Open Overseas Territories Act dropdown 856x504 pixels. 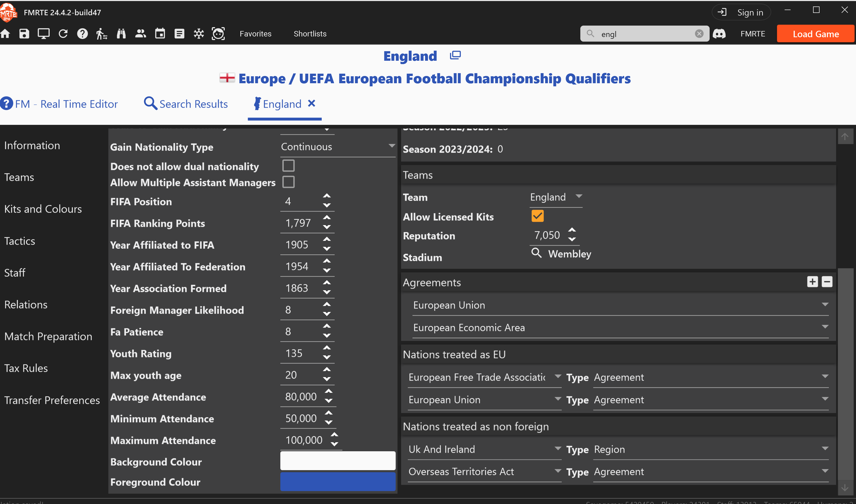click(x=485, y=471)
